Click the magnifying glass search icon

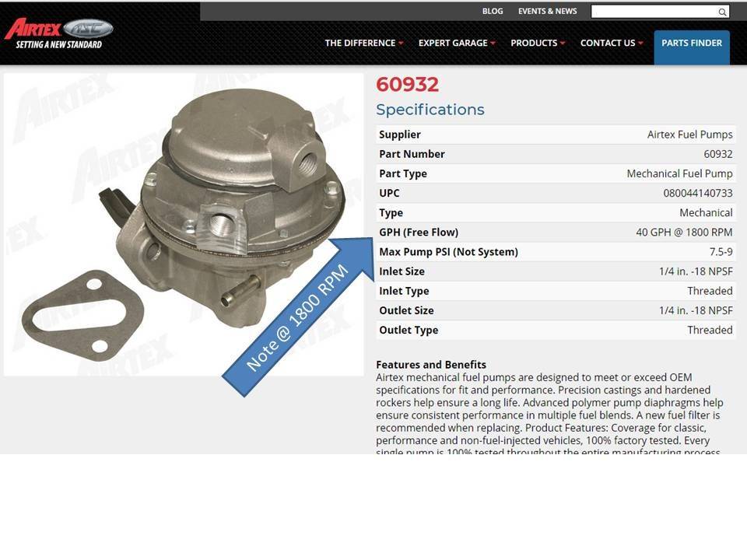click(x=722, y=12)
